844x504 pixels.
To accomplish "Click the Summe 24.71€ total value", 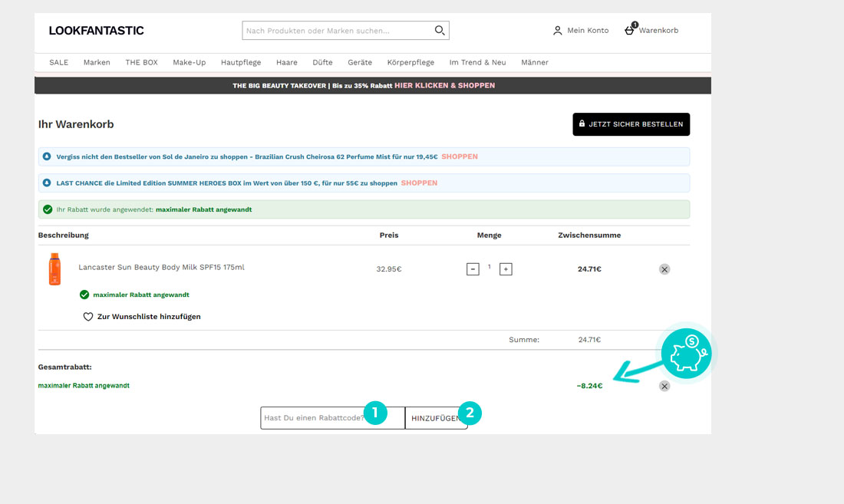I will point(589,339).
